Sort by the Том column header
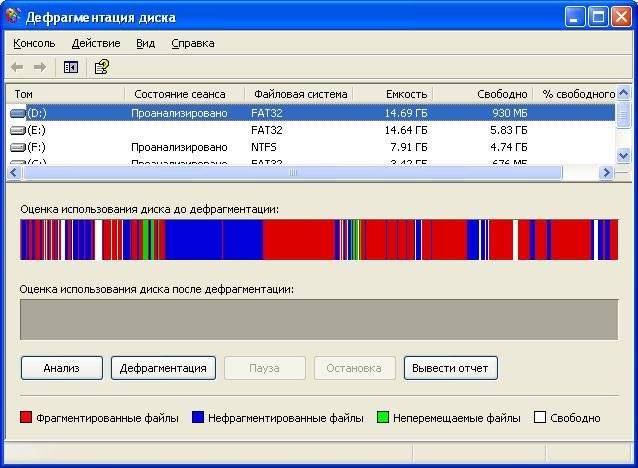Viewport: 638px width, 468px height. 65,94
